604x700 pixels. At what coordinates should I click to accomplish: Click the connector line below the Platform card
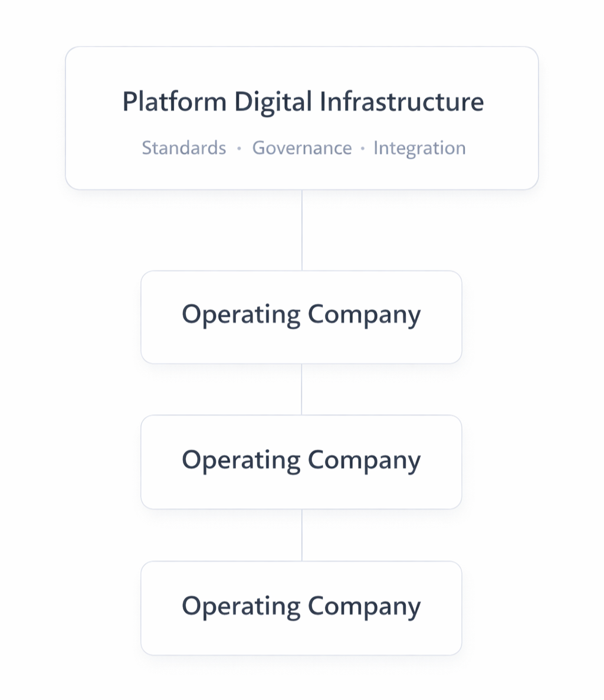tap(302, 230)
